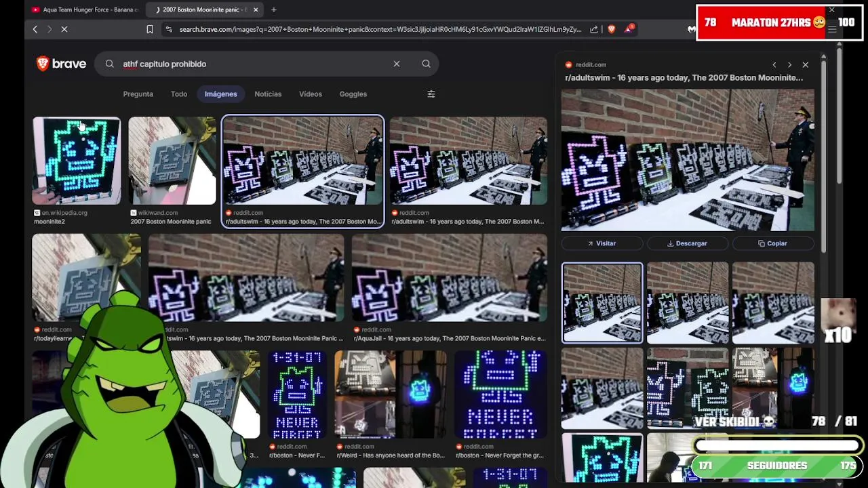Switch to the Noticias tab

(x=268, y=94)
